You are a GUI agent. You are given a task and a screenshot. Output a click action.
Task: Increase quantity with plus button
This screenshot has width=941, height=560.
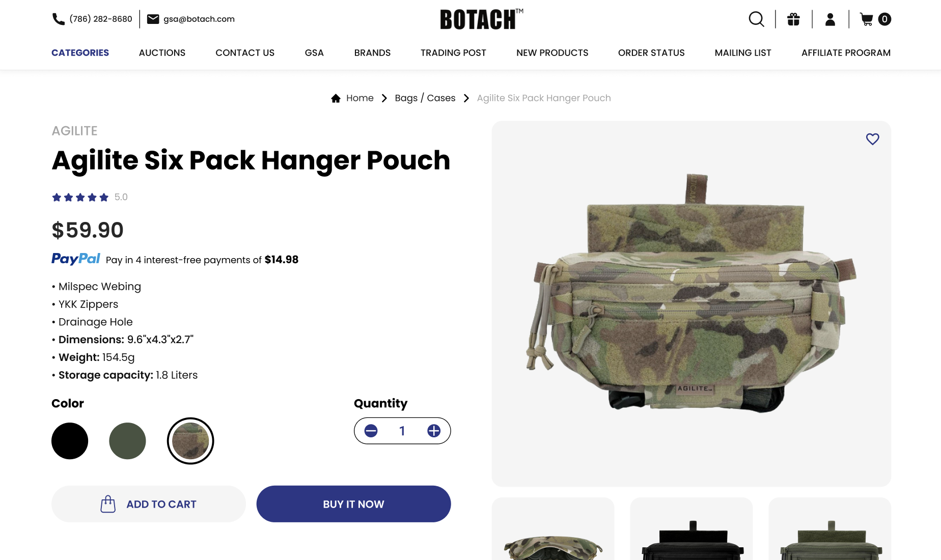click(434, 431)
